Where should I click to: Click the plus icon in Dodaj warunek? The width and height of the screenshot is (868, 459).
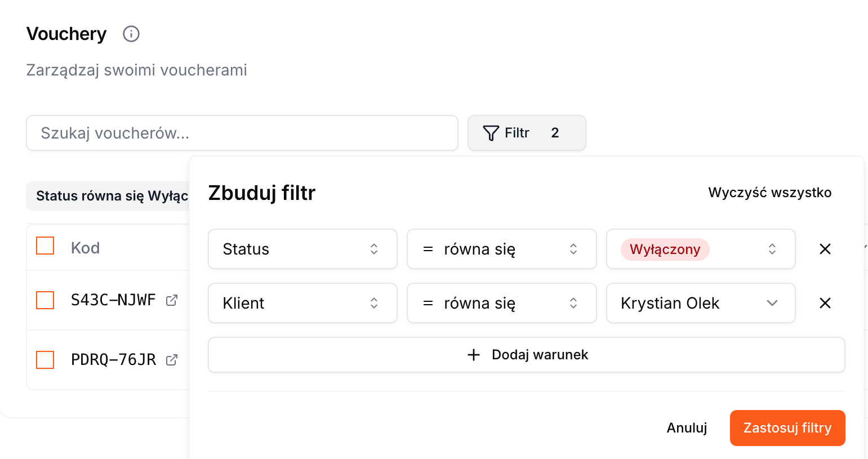click(x=474, y=355)
